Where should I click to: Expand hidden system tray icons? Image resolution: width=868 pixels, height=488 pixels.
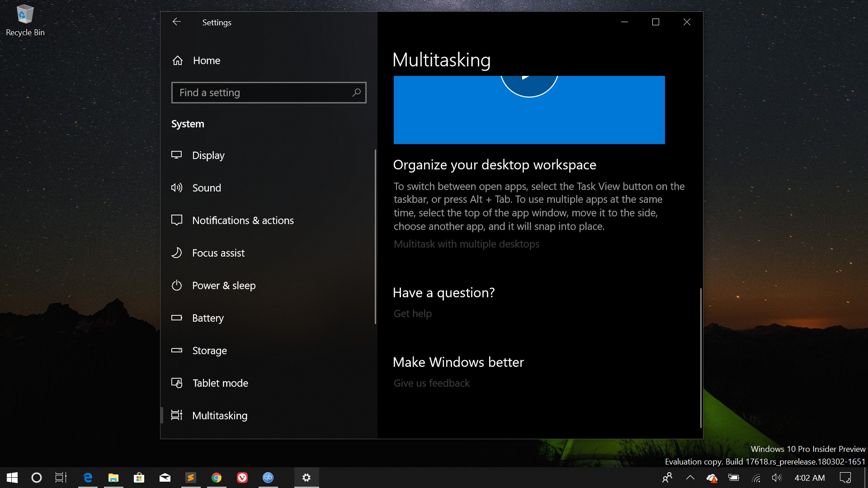690,478
